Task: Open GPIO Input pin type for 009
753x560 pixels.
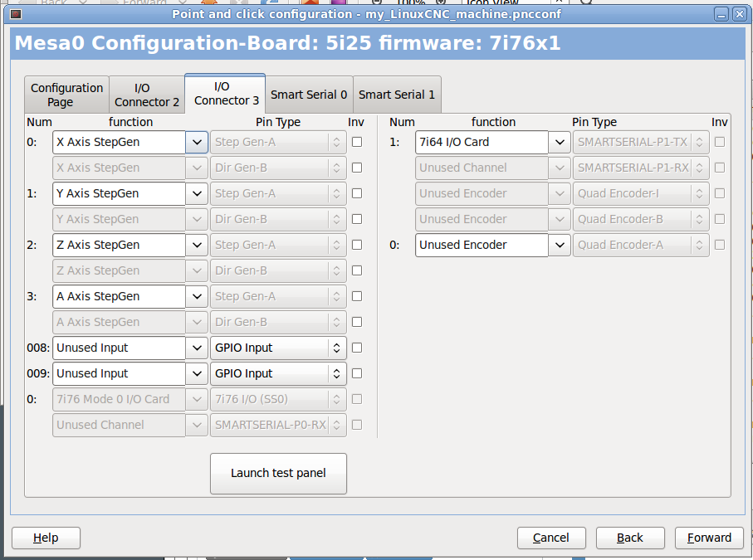Action: pyautogui.click(x=278, y=373)
